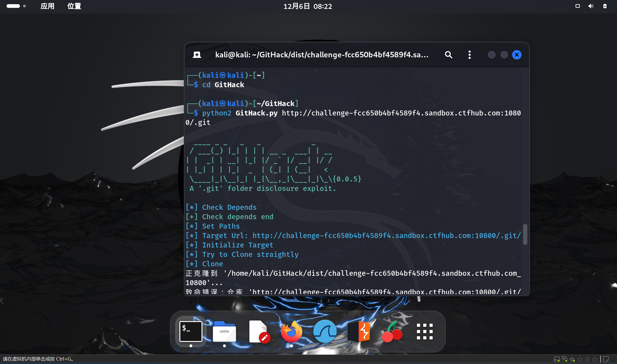Click the volume icon in top bar
The height and width of the screenshot is (364, 617).
coord(591,6)
